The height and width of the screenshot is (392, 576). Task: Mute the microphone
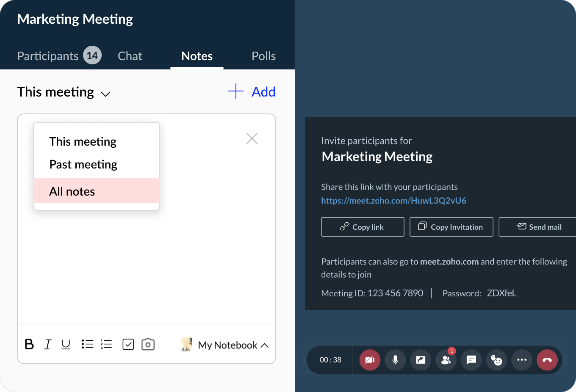click(395, 360)
